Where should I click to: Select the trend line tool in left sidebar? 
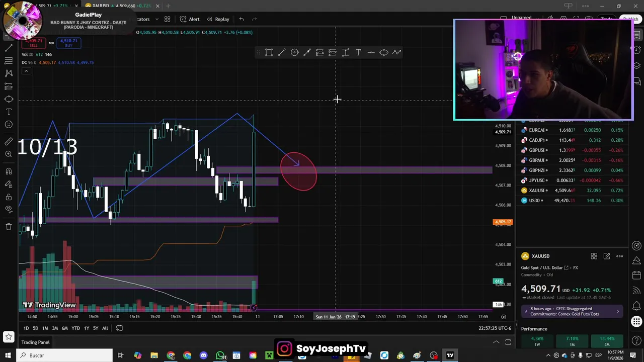[9, 49]
